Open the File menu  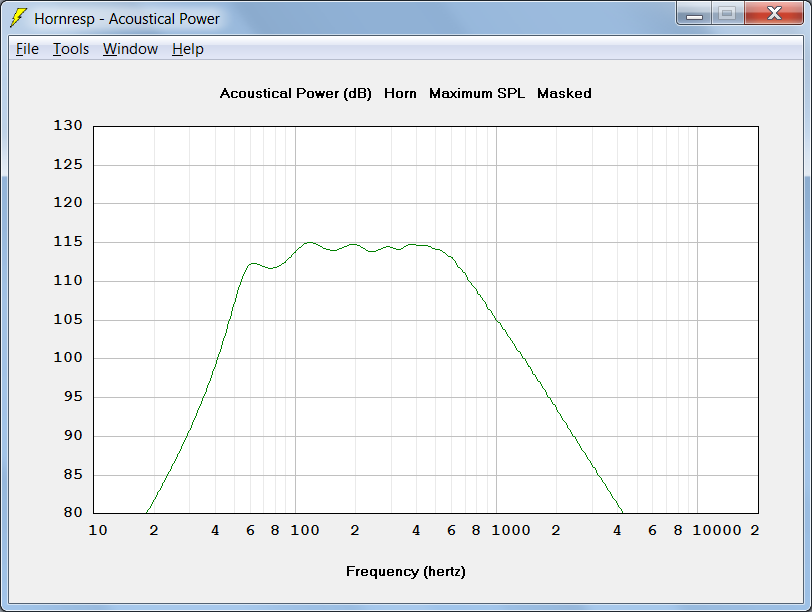pyautogui.click(x=27, y=49)
